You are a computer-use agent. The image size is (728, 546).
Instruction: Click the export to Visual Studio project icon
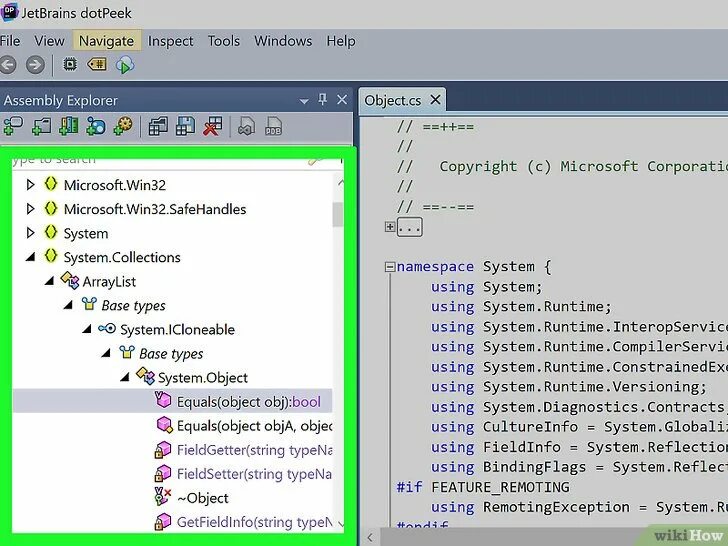(x=247, y=126)
